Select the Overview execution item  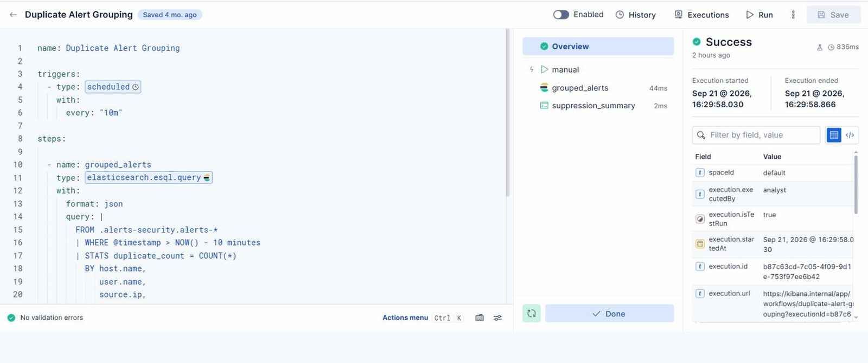[598, 47]
